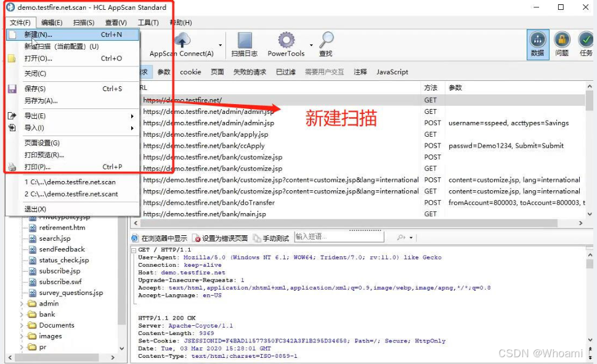Switch to the Issues lock icon

click(562, 39)
